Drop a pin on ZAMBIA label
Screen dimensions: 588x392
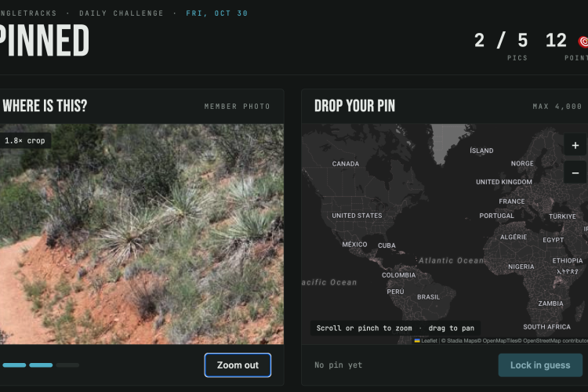pyautogui.click(x=550, y=303)
